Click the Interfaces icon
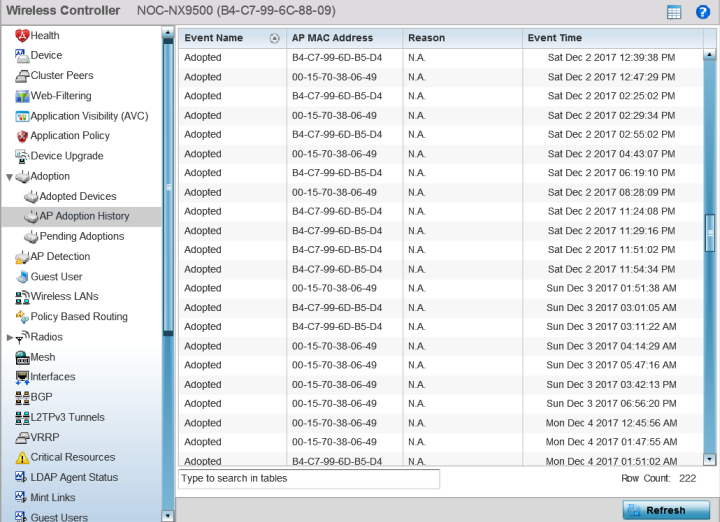The height and width of the screenshot is (522, 720). pyautogui.click(x=22, y=377)
